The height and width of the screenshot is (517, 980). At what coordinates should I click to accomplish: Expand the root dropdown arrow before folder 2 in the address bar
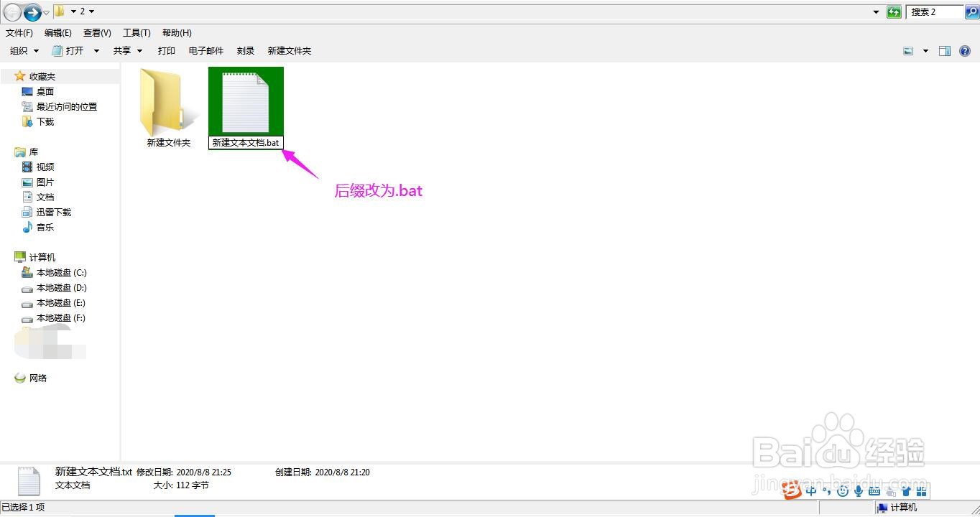click(74, 11)
